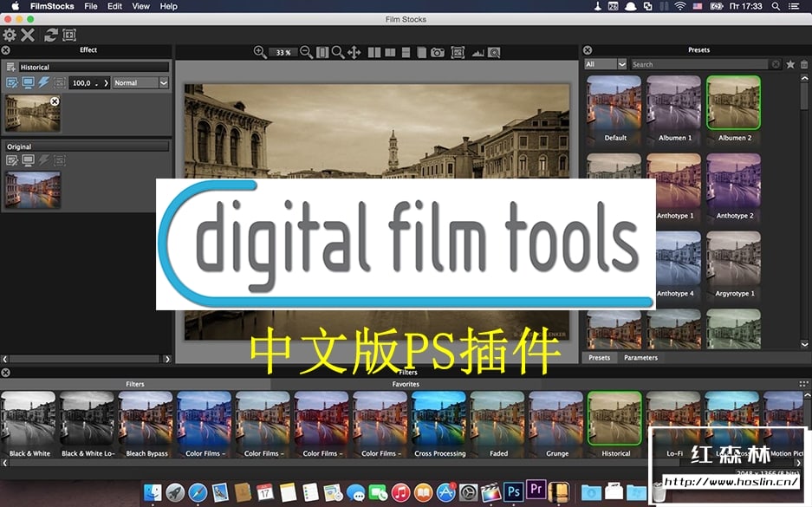The height and width of the screenshot is (507, 812).
Task: Open settings with the gear icon
Action: pyautogui.click(x=10, y=36)
